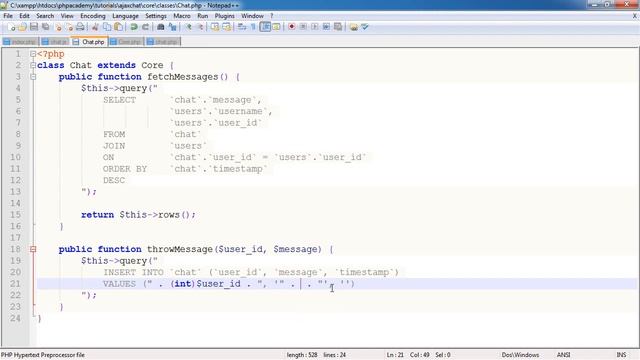Screen dimensions: 640x360
Task: Click the 'Ln : 21' status entry
Action: 395,355
